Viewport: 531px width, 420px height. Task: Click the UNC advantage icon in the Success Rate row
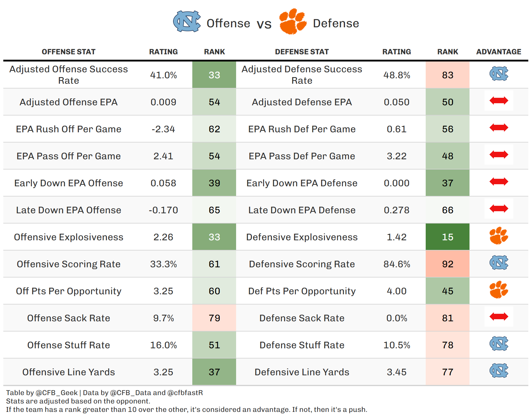coord(499,73)
